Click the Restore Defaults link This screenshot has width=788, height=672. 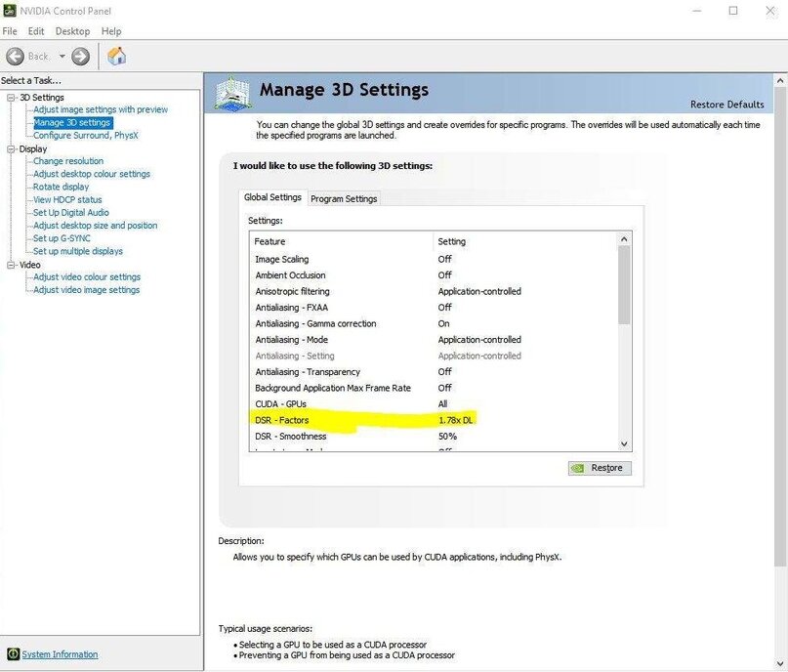726,105
